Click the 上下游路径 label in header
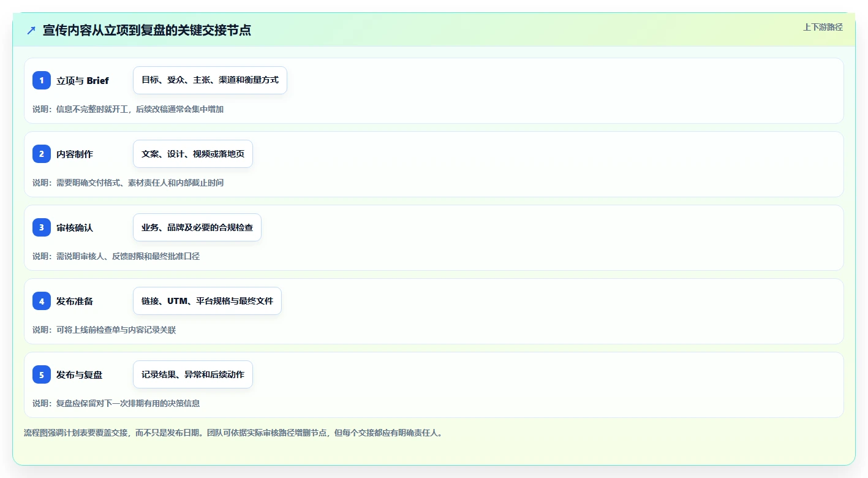This screenshot has height=478, width=868. (x=823, y=27)
